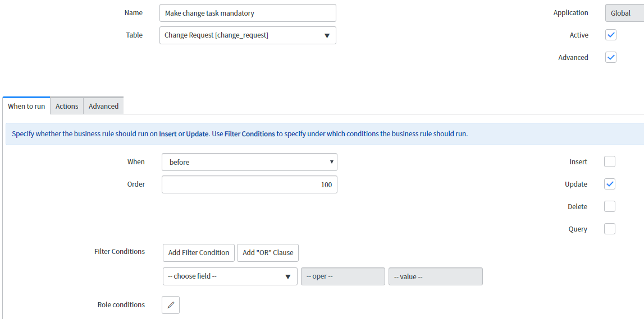This screenshot has width=644, height=319.
Task: Click Add Filter Condition button
Action: point(199,253)
